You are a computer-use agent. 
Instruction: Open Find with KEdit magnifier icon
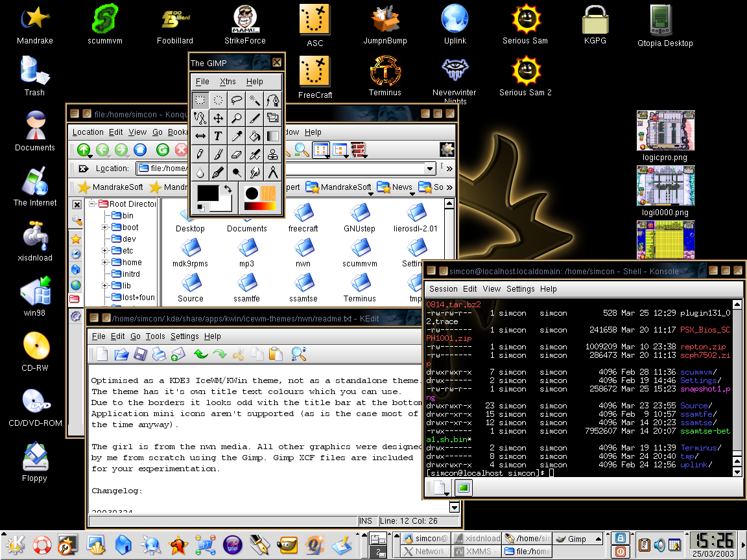(298, 354)
